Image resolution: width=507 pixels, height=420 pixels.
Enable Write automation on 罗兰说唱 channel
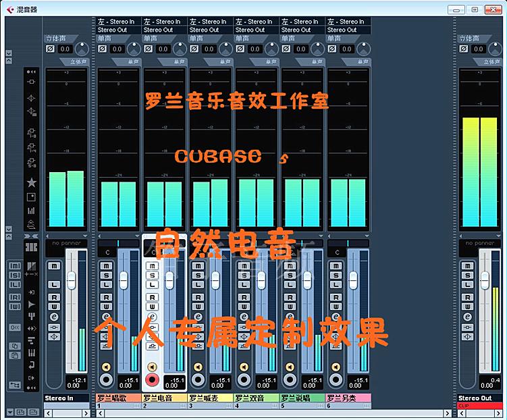[290, 307]
